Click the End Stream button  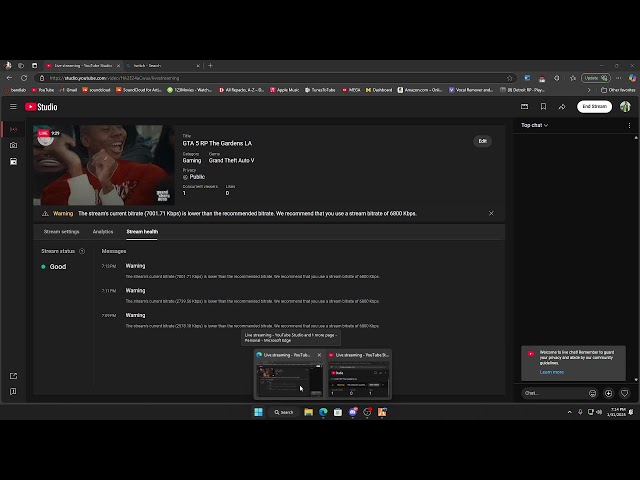pos(594,107)
